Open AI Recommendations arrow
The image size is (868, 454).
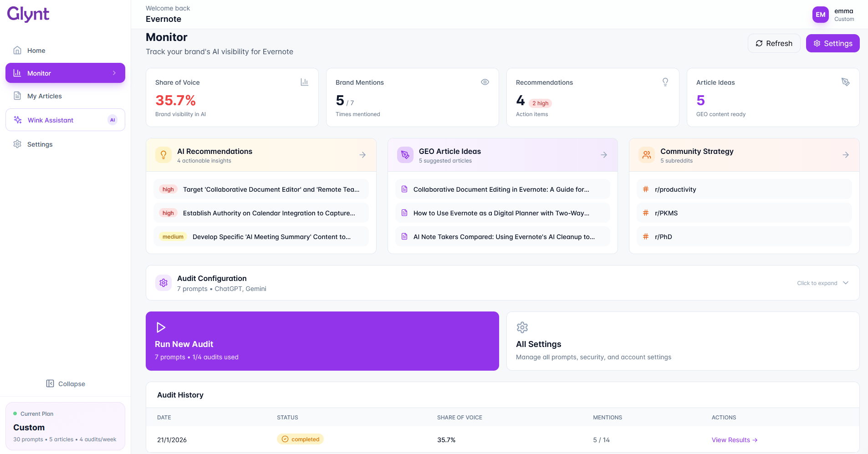(x=363, y=155)
